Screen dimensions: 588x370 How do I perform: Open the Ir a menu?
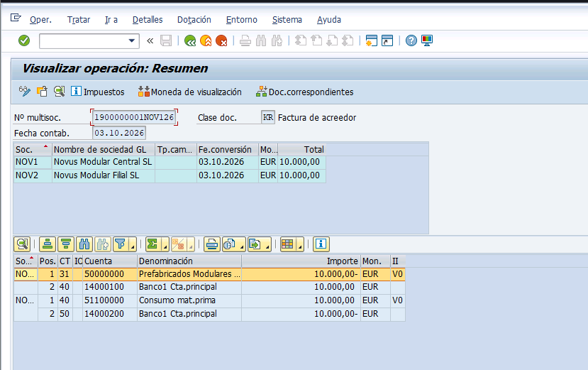point(111,20)
